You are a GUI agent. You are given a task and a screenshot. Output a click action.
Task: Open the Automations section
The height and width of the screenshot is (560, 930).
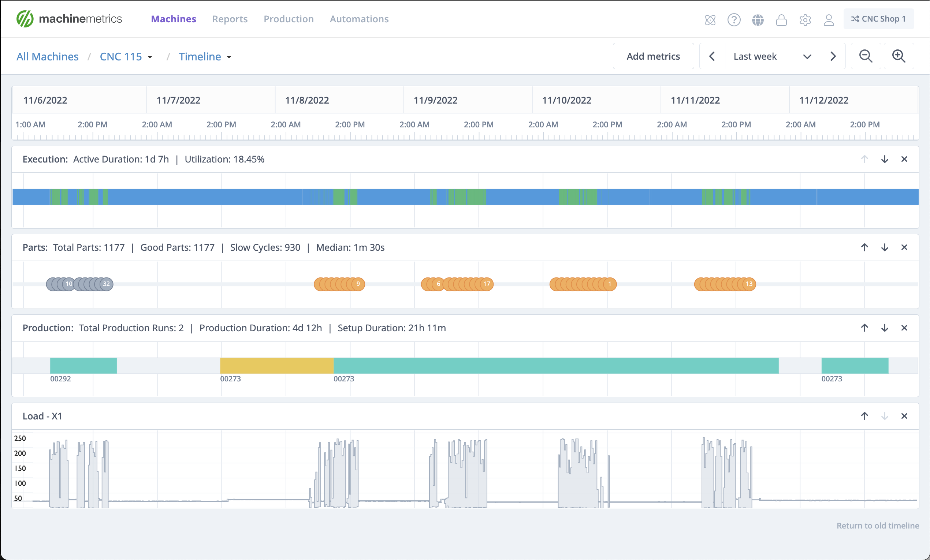pyautogui.click(x=359, y=19)
